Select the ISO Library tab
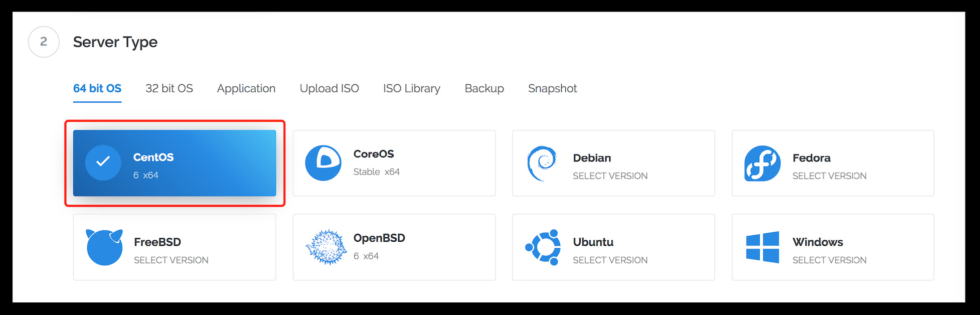The width and height of the screenshot is (980, 315). tap(411, 89)
